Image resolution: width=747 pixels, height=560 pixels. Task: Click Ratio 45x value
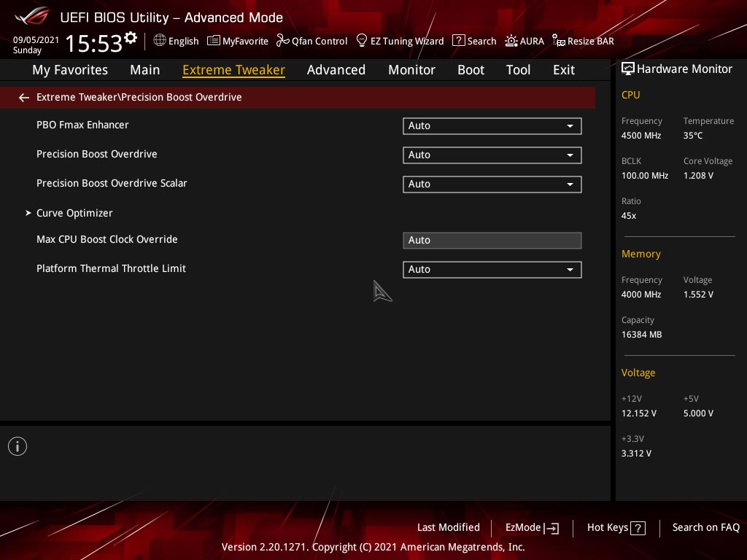point(628,216)
